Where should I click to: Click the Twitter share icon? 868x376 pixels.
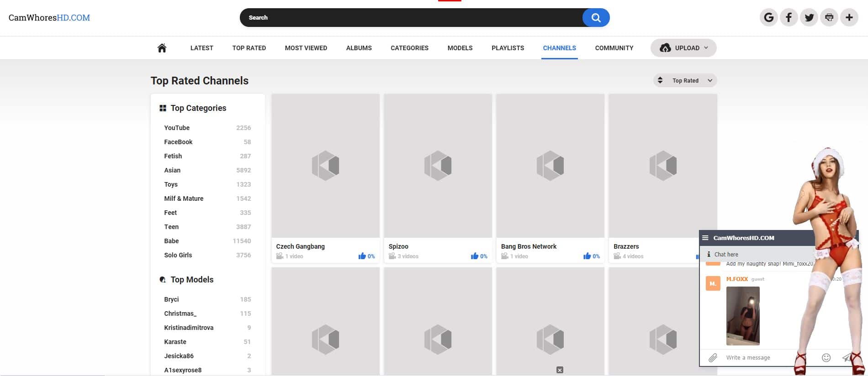(809, 18)
